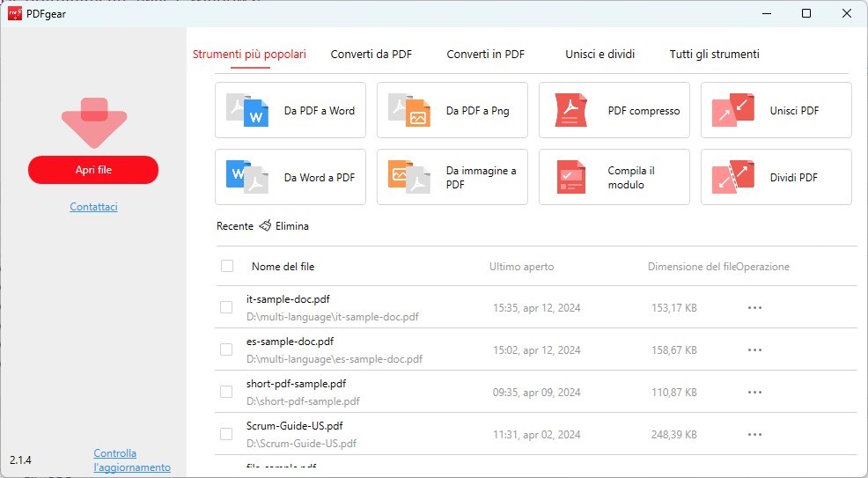Click path D:\multi-language\it-sample-doc.pdf

333,317
